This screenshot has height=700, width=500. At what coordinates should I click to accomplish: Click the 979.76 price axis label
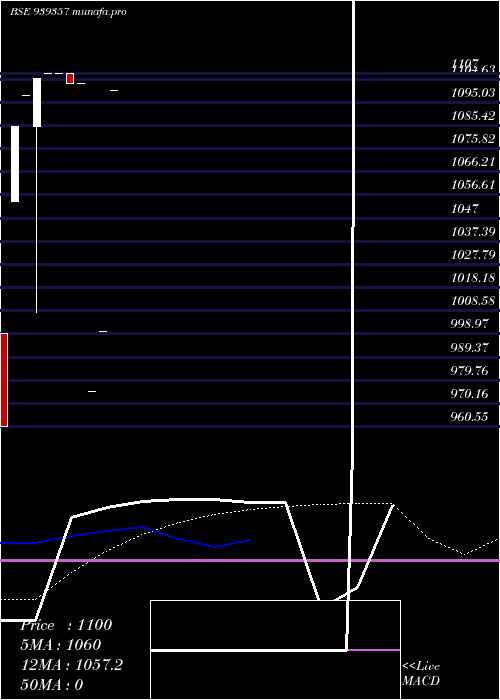pos(469,371)
